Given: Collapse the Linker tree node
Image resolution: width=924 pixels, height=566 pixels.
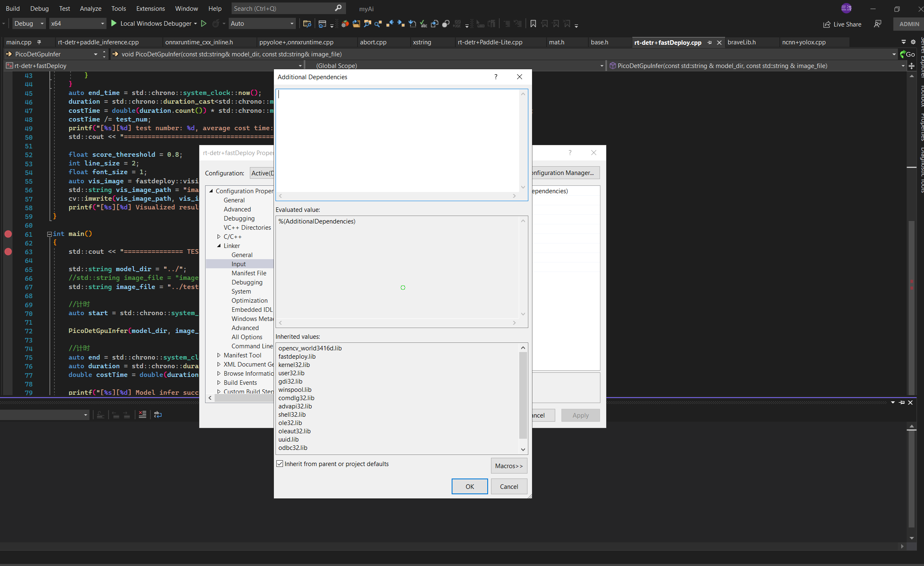Looking at the screenshot, I should click(219, 246).
